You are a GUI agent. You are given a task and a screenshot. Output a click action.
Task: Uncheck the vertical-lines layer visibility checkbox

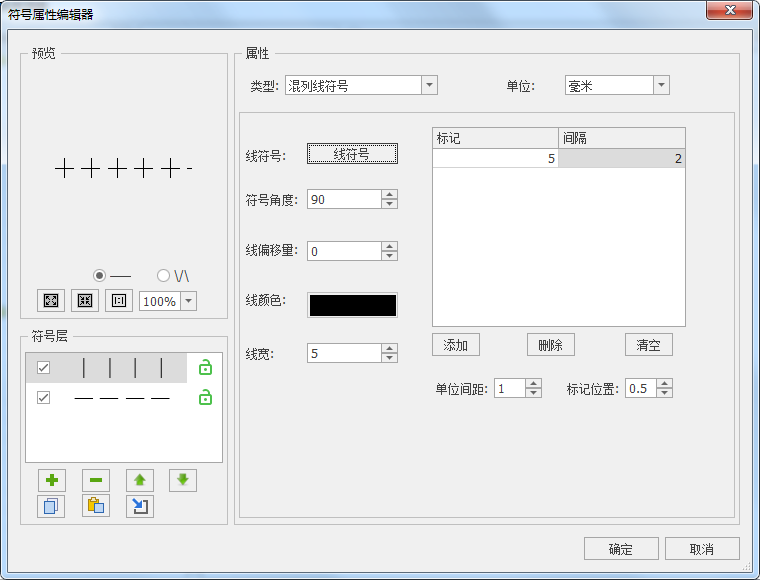(43, 368)
